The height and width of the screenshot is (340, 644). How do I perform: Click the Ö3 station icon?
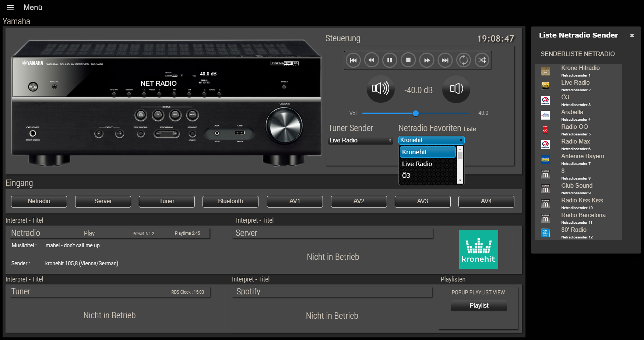tap(545, 100)
